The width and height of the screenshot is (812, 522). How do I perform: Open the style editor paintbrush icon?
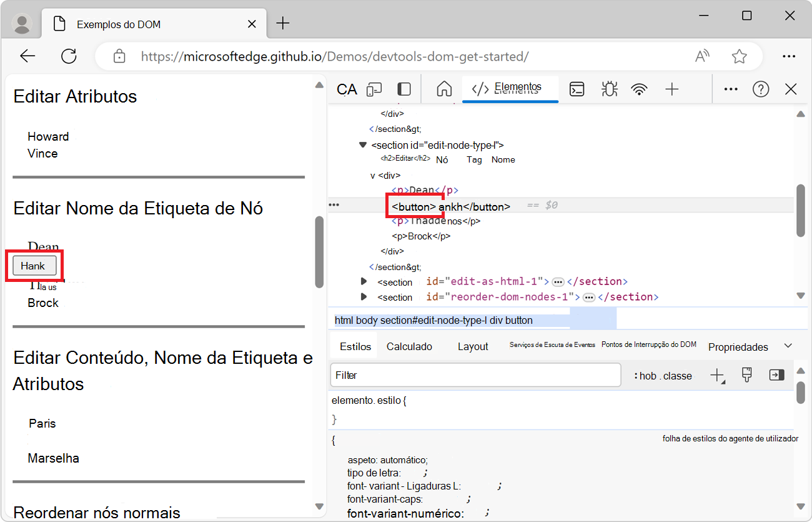click(x=746, y=374)
